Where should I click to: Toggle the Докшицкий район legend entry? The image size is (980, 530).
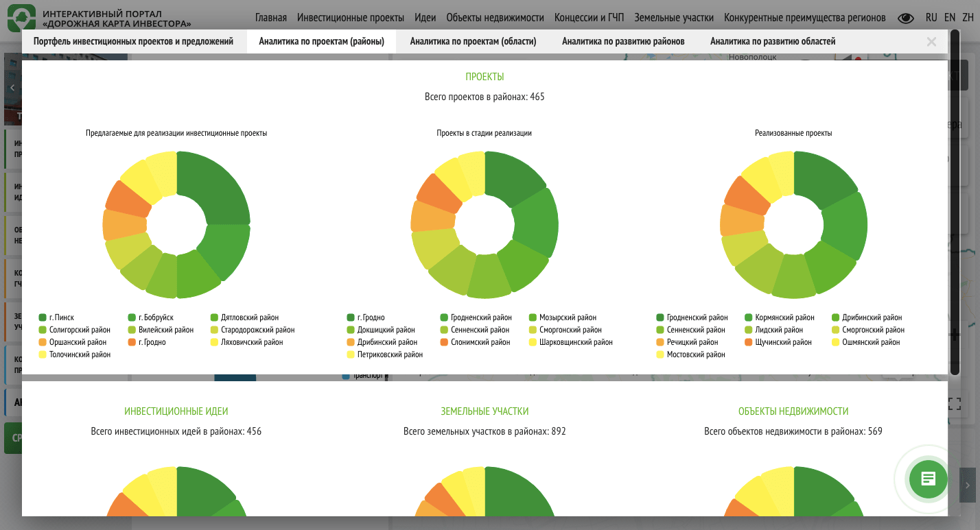tap(381, 330)
